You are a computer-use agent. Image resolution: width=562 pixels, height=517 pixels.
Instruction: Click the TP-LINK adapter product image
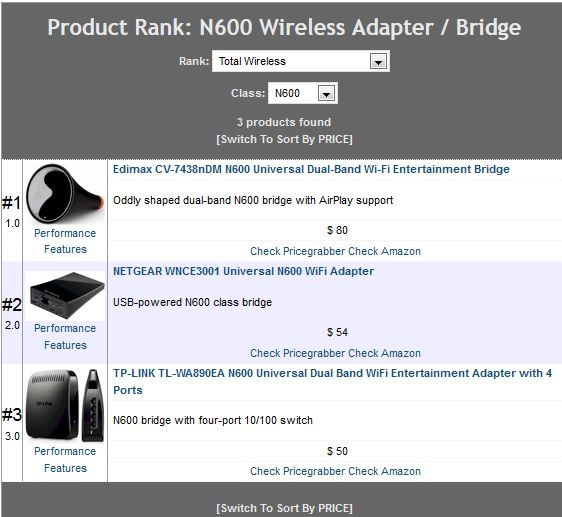[65, 405]
